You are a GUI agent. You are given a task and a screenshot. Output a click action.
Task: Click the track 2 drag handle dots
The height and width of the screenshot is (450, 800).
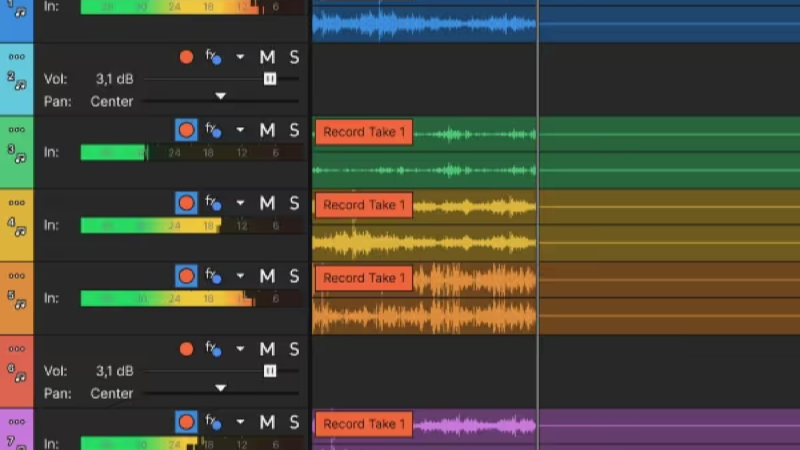click(17, 57)
